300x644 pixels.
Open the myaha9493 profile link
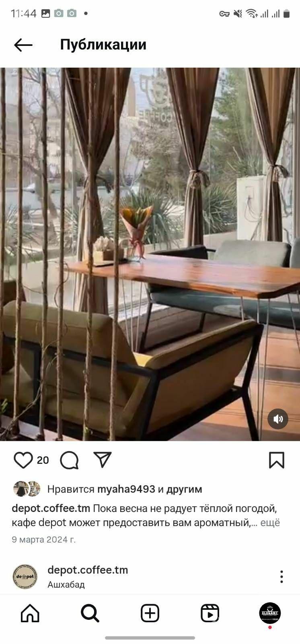click(126, 489)
